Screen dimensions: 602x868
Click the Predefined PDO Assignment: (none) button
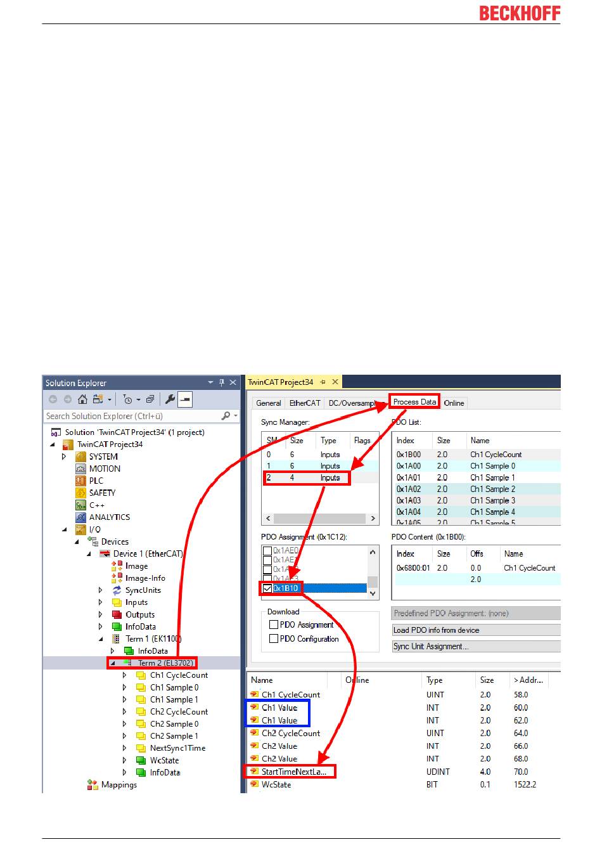click(477, 613)
